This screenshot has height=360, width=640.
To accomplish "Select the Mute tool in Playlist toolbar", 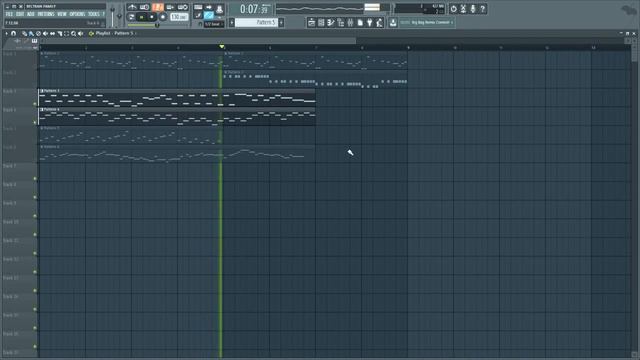I will [x=45, y=33].
